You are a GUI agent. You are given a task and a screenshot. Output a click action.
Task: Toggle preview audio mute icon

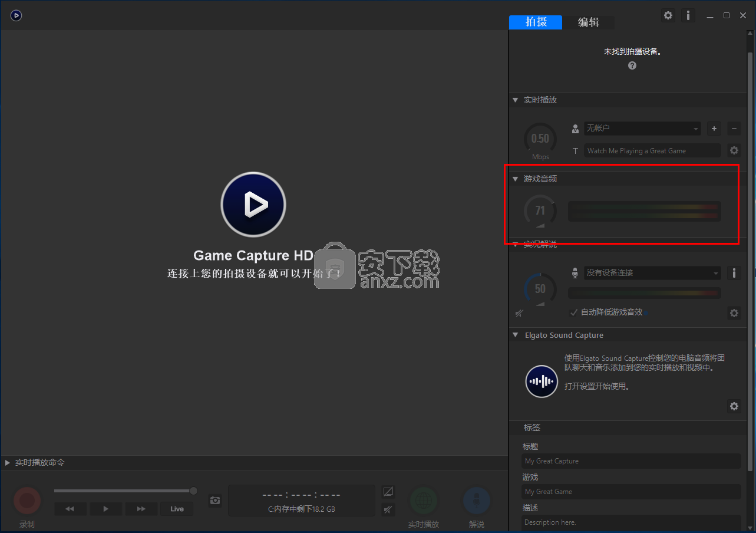point(388,509)
